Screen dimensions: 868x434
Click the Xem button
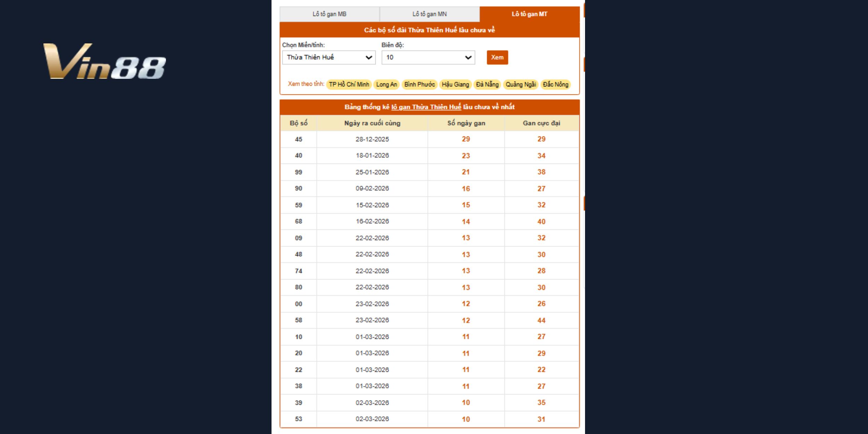tap(497, 57)
